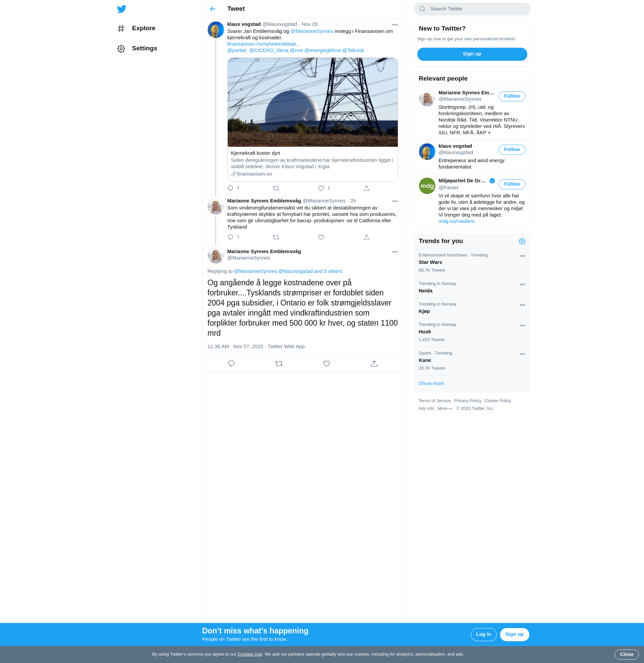Open Settings in the sidebar
Viewport: 644px width, 663px height.
pyautogui.click(x=144, y=48)
